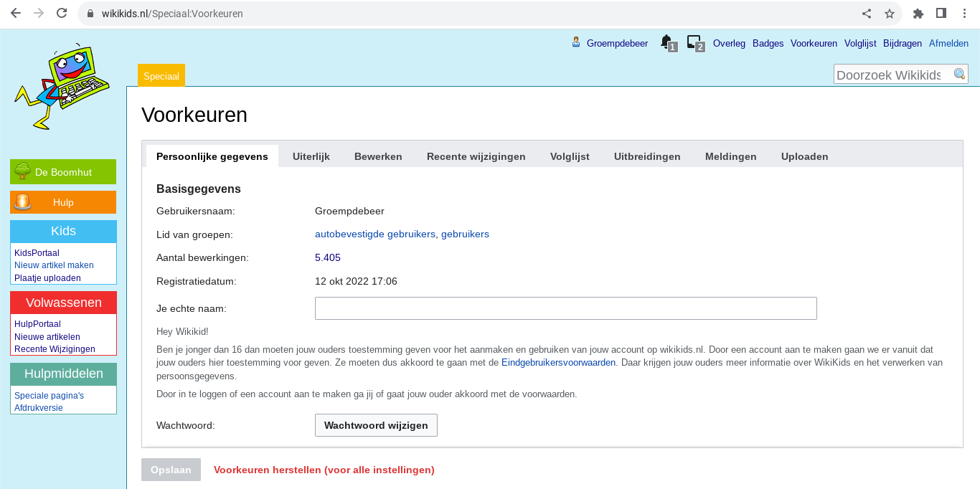This screenshot has width=980, height=489.
Task: Open the HulpPortaal sidebar link
Action: click(37, 324)
